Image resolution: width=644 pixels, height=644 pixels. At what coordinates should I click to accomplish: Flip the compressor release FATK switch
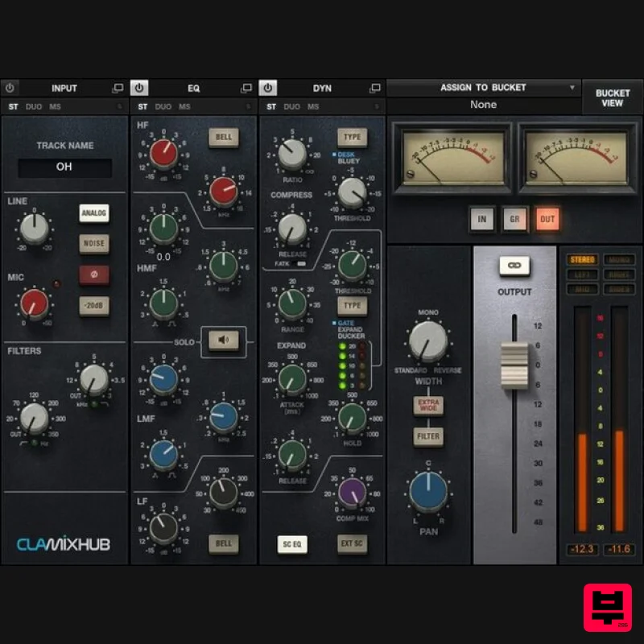(300, 264)
